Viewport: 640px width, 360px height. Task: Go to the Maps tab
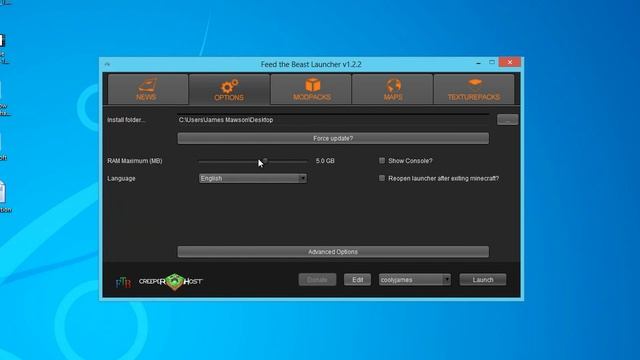(393, 89)
